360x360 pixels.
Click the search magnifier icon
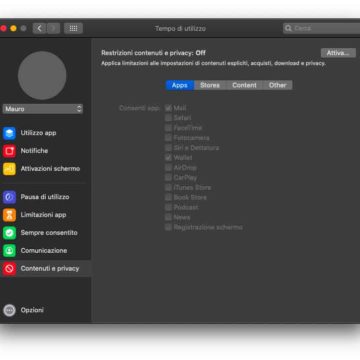tap(288, 28)
